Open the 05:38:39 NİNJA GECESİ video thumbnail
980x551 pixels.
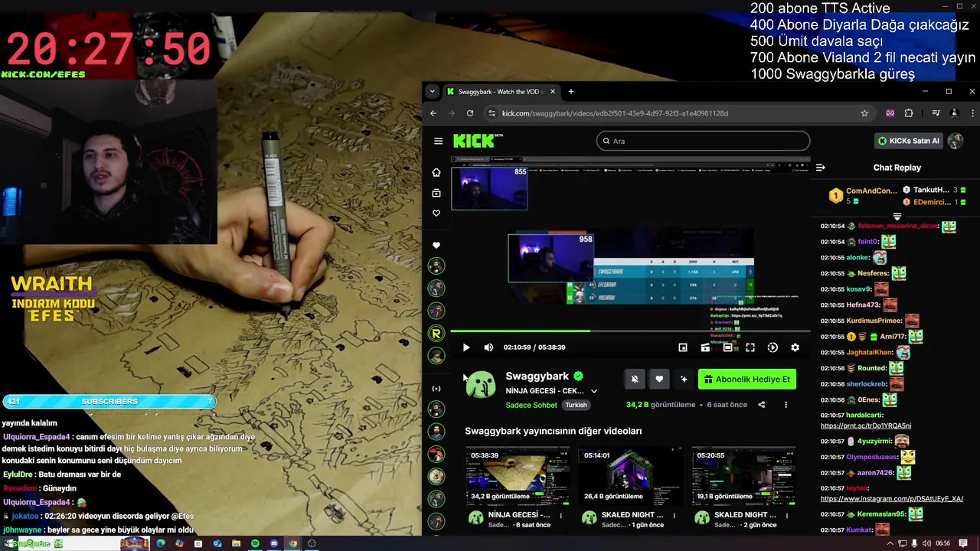pyautogui.click(x=518, y=476)
